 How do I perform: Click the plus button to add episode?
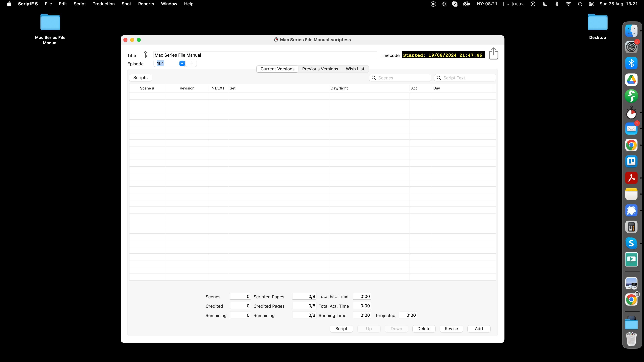[191, 64]
